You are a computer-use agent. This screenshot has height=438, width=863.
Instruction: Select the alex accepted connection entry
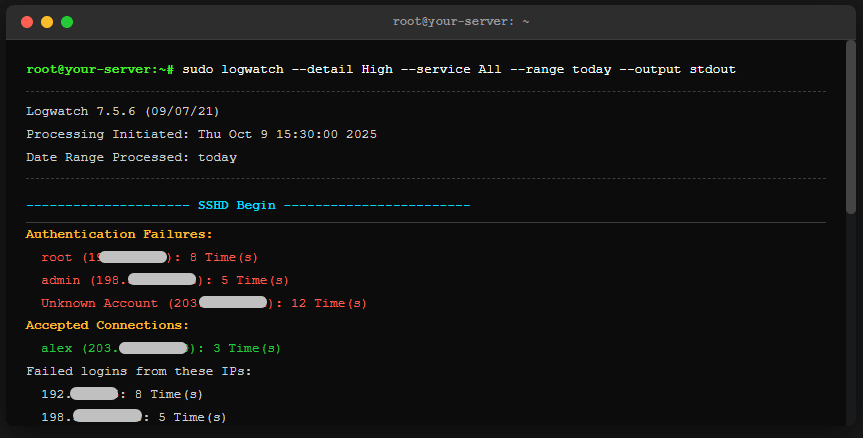161,348
